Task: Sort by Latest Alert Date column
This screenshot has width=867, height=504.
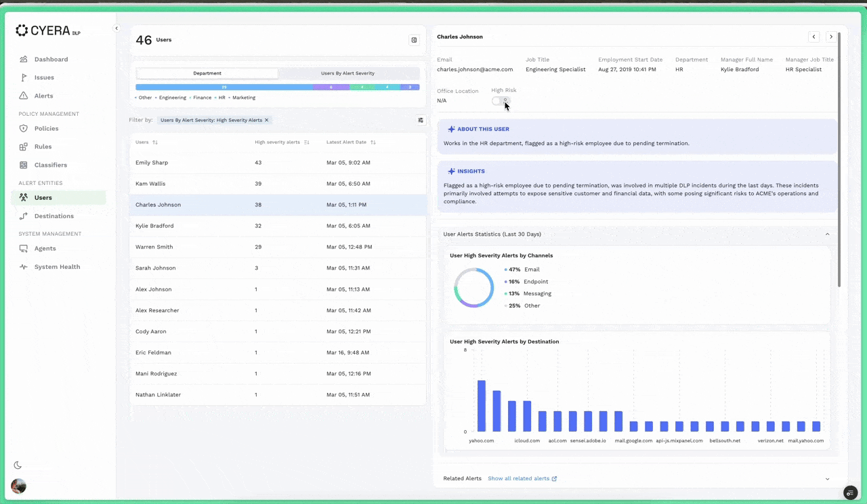Action: coord(373,142)
